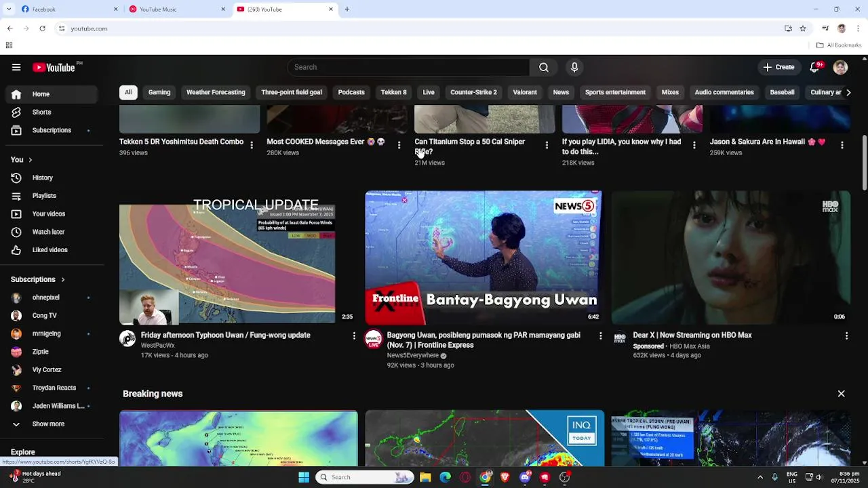This screenshot has width=868, height=488.
Task: Open INQ Today breaking news thumbnail
Action: 484,439
